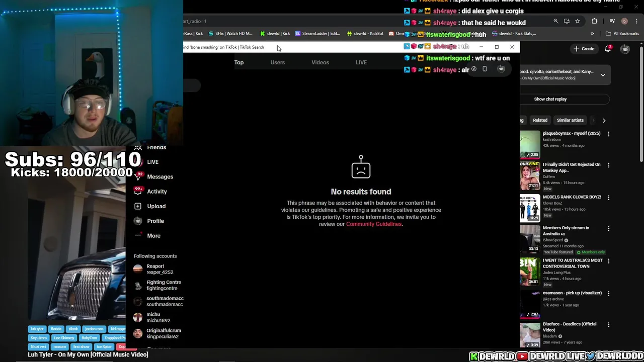The image size is (644, 362).
Task: Open Monkey App video thumbnail
Action: pyautogui.click(x=530, y=175)
